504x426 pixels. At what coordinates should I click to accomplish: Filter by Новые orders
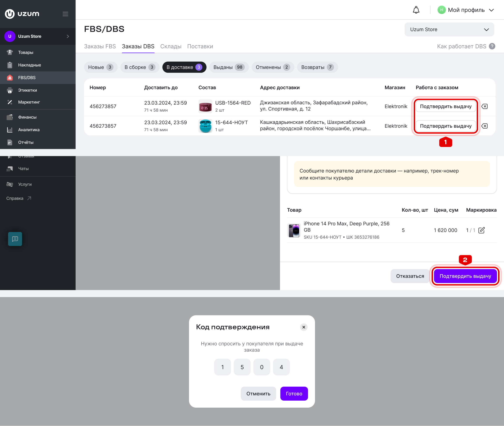point(100,67)
